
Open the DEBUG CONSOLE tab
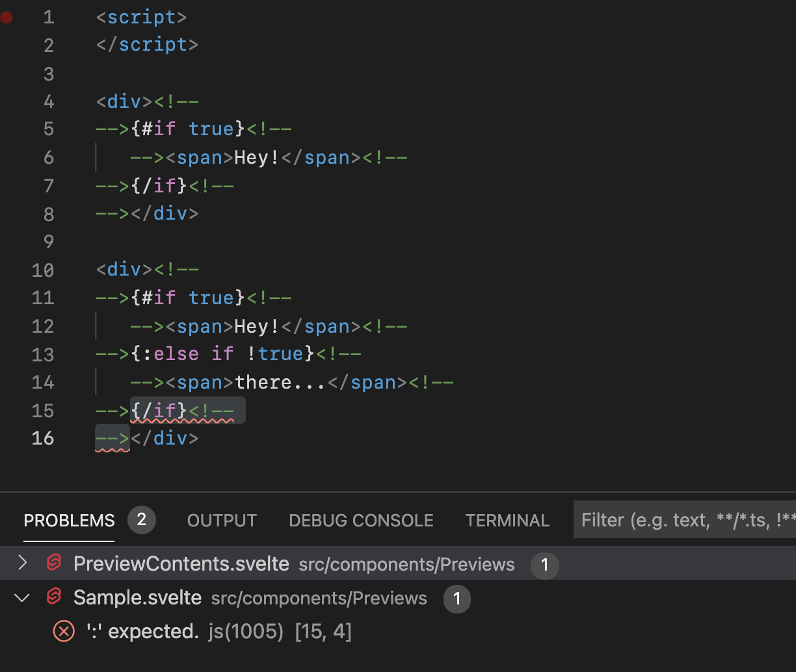point(360,520)
